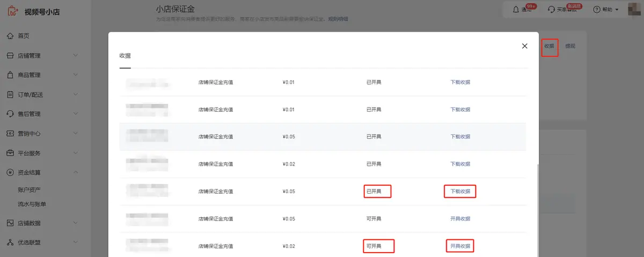Collapse the 资金结算 menu chevron
The height and width of the screenshot is (257, 644).
click(75, 173)
